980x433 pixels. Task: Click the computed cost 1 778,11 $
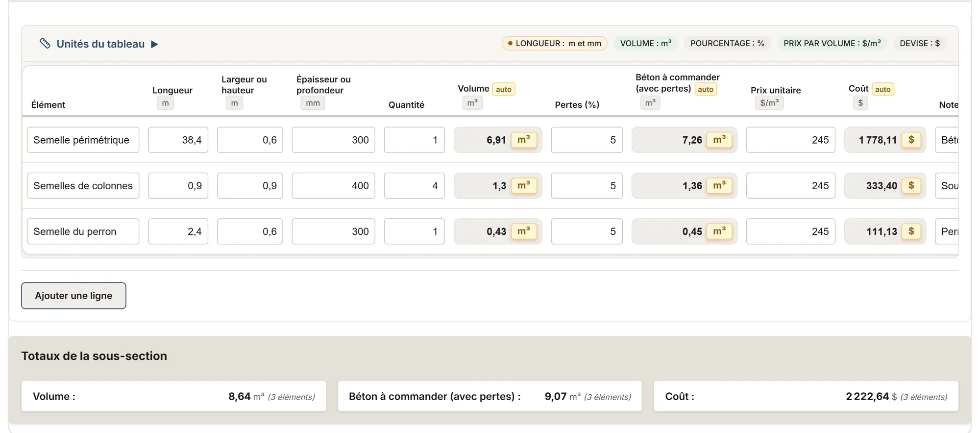pos(885,140)
